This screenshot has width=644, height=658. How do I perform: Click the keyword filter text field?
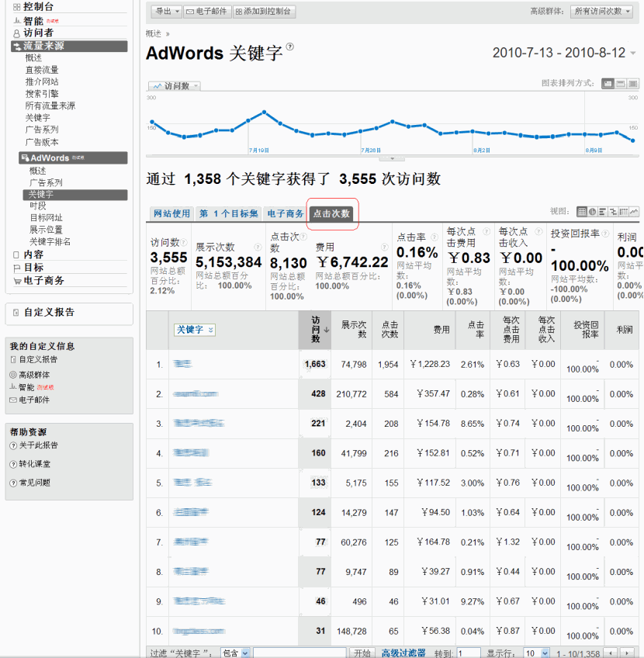click(x=299, y=653)
